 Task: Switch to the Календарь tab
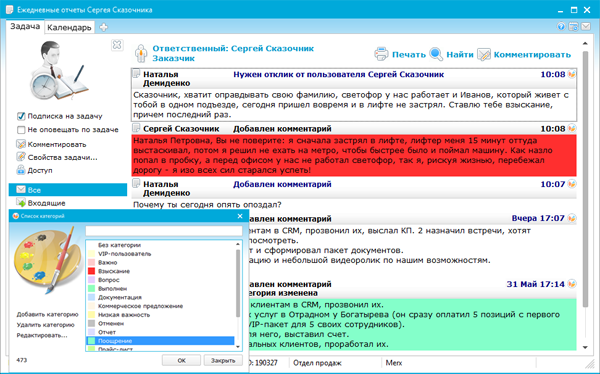click(x=69, y=28)
